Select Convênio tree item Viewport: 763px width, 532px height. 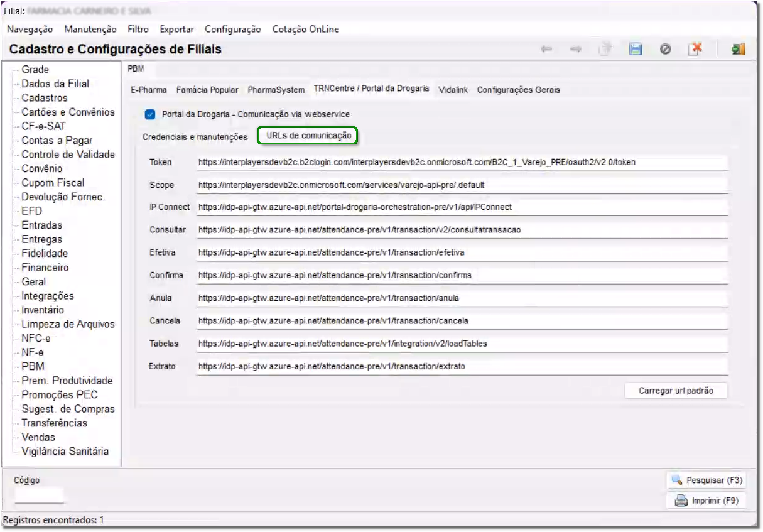(42, 169)
